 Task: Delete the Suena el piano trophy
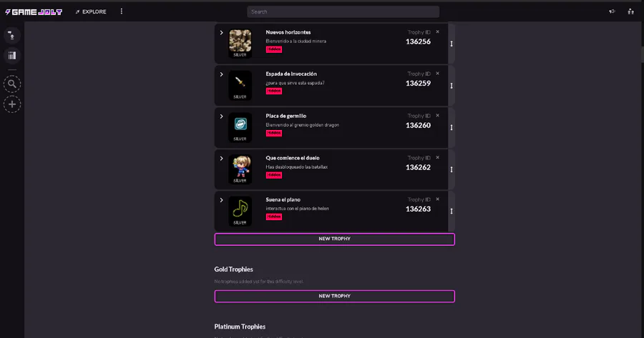[437, 199]
